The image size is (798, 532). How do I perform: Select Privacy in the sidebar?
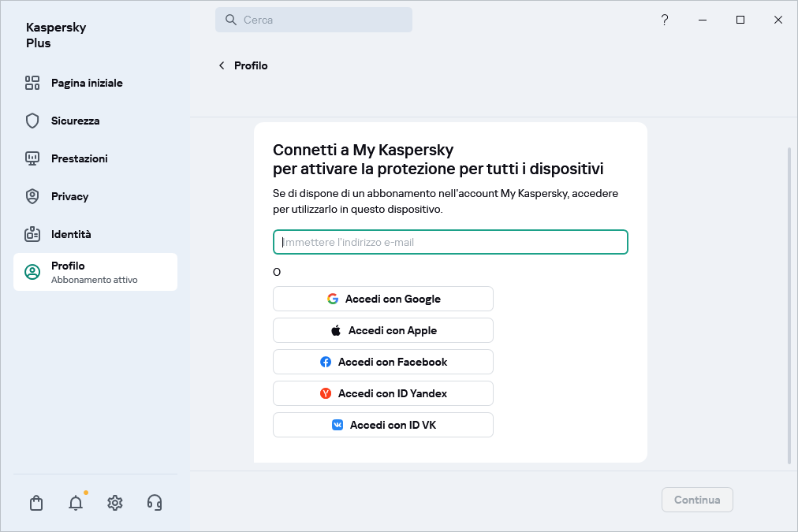click(69, 196)
